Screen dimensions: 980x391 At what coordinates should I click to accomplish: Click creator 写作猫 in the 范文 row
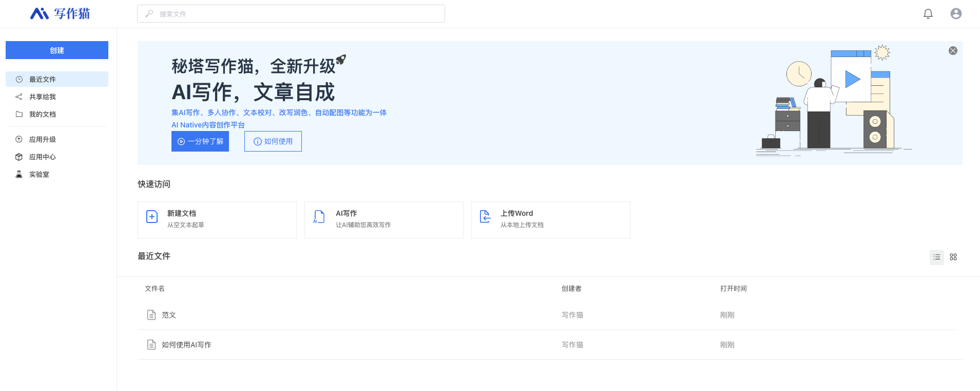click(x=572, y=315)
